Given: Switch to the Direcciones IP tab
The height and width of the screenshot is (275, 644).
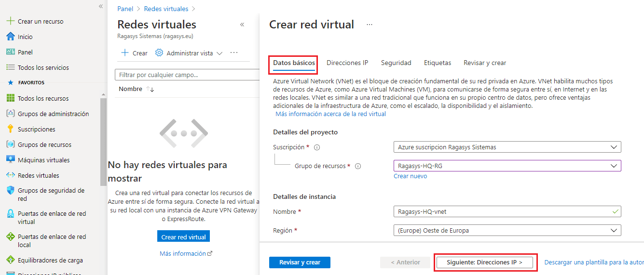Looking at the screenshot, I should (347, 63).
